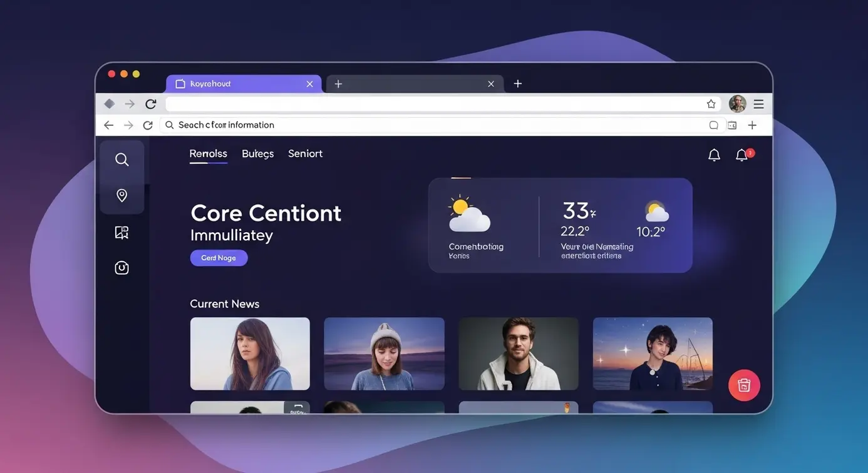Screen dimensions: 868x473
Task: Click the power icon in the sidebar
Action: coord(121,268)
